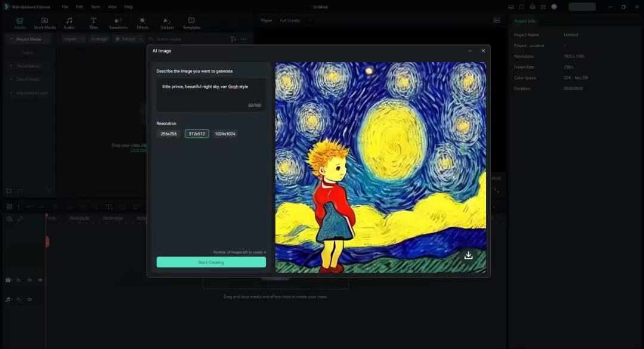The height and width of the screenshot is (349, 644).
Task: Click the media filter icon beside search
Action: [233, 39]
